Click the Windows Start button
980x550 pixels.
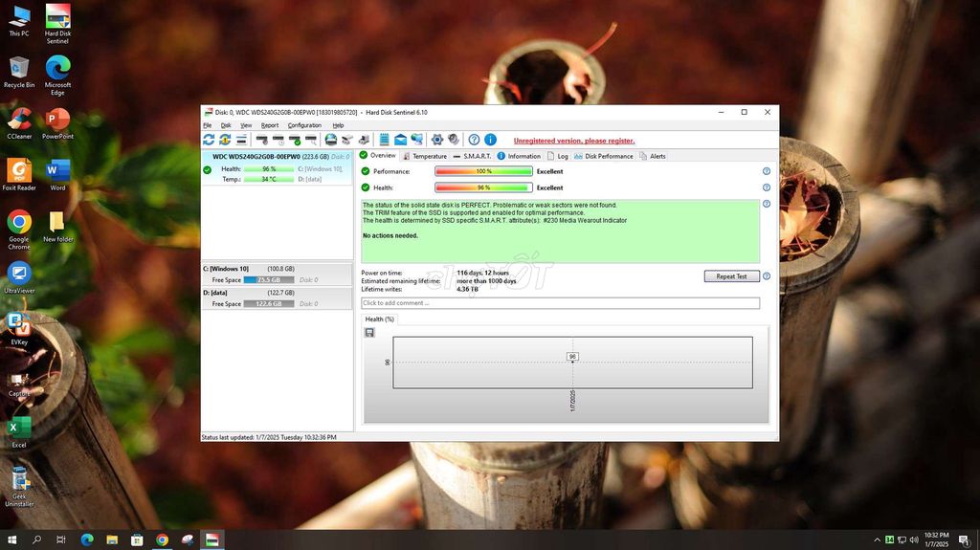[11, 540]
